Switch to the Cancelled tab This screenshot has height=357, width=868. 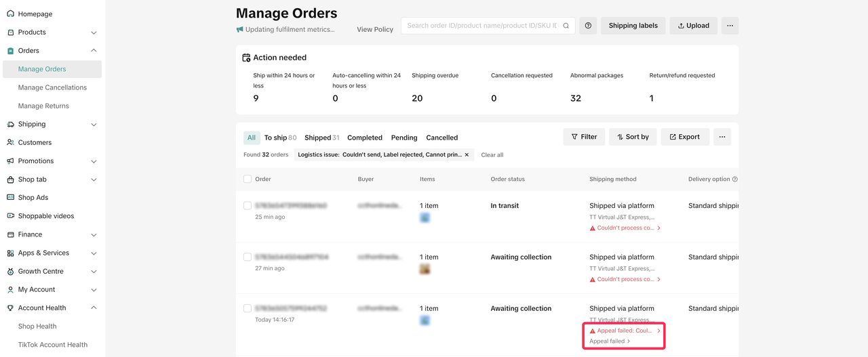pyautogui.click(x=441, y=138)
